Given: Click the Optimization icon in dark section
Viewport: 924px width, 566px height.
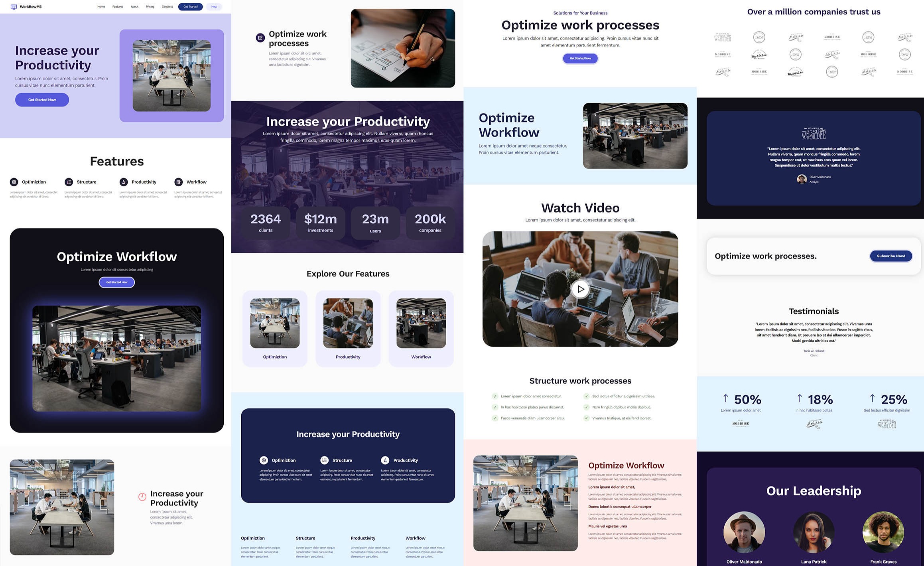Looking at the screenshot, I should [263, 460].
